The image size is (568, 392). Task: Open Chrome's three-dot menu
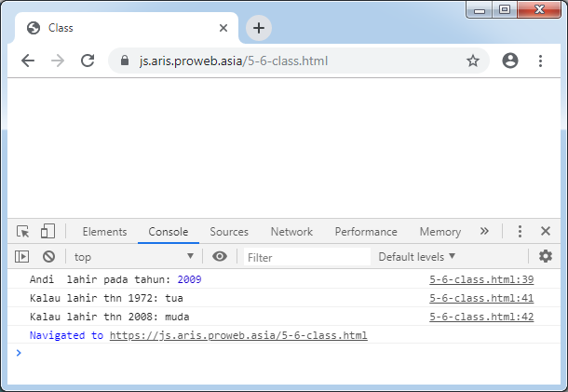pos(540,61)
